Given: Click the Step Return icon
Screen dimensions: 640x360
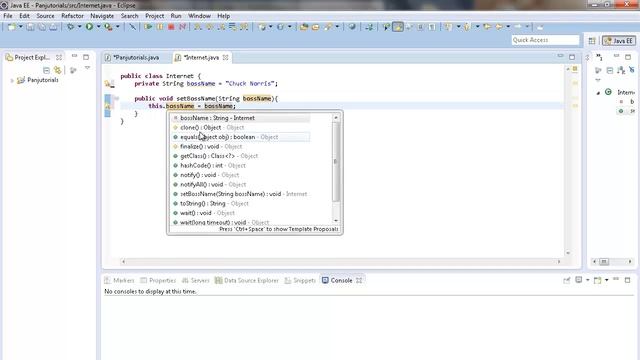Looking at the screenshot, I should [x=221, y=27].
